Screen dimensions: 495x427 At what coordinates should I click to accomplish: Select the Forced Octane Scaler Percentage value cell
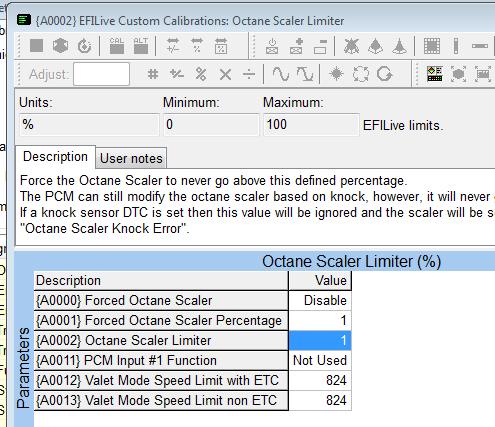[320, 320]
